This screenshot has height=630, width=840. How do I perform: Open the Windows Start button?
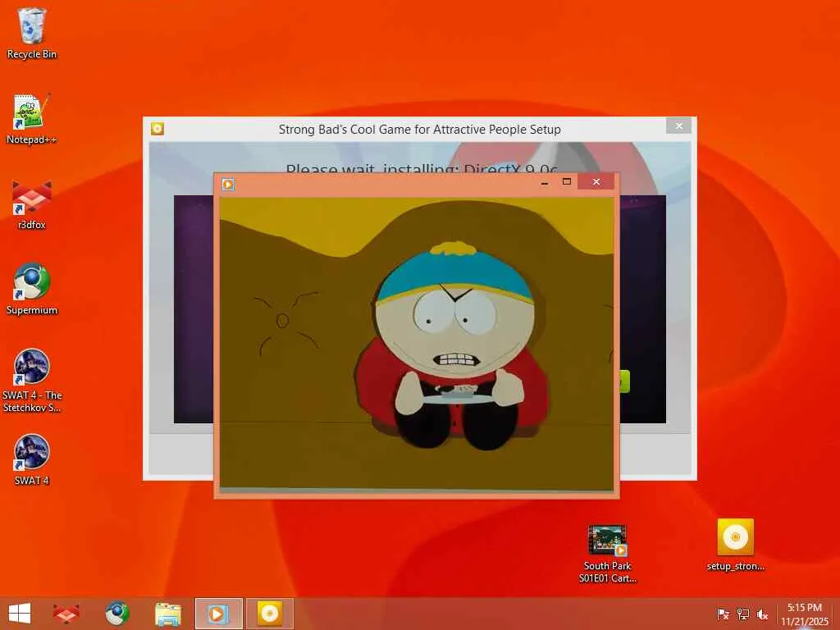[x=20, y=614]
